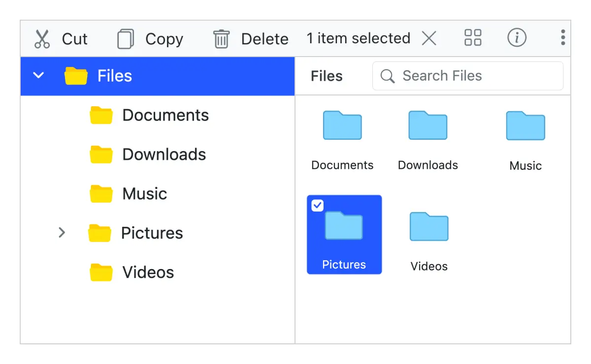Image resolution: width=591 pixels, height=364 pixels.
Task: Open the three-dot overflow menu
Action: pyautogui.click(x=562, y=38)
